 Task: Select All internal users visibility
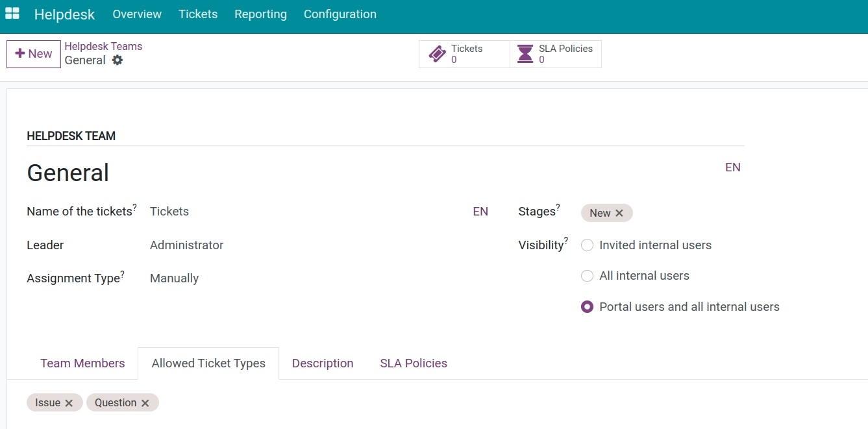pyautogui.click(x=587, y=276)
